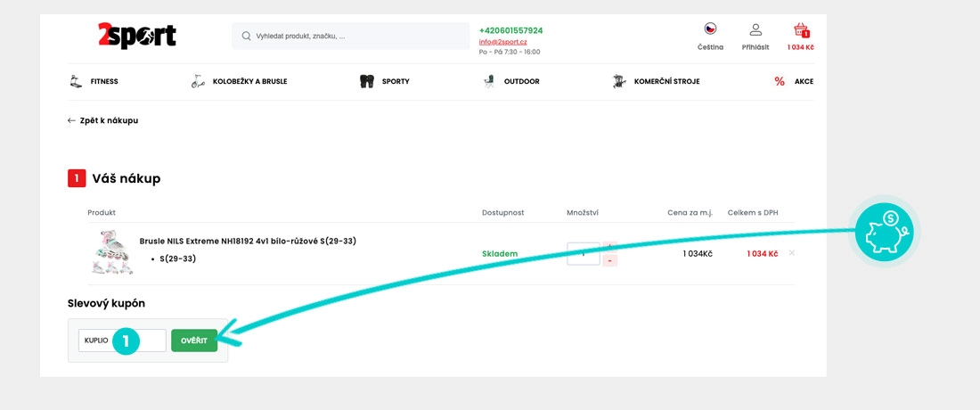Click the Cena za m.j. column header
The height and width of the screenshot is (410, 980).
(690, 213)
